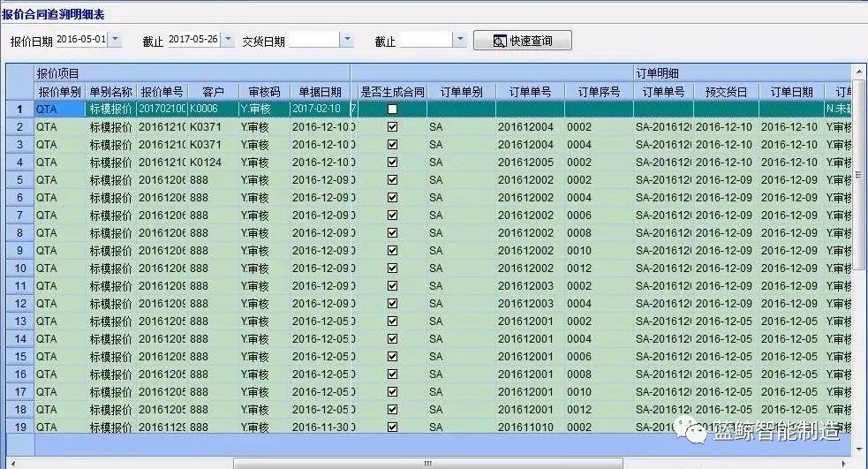Click the 报价单号 column header

click(162, 92)
